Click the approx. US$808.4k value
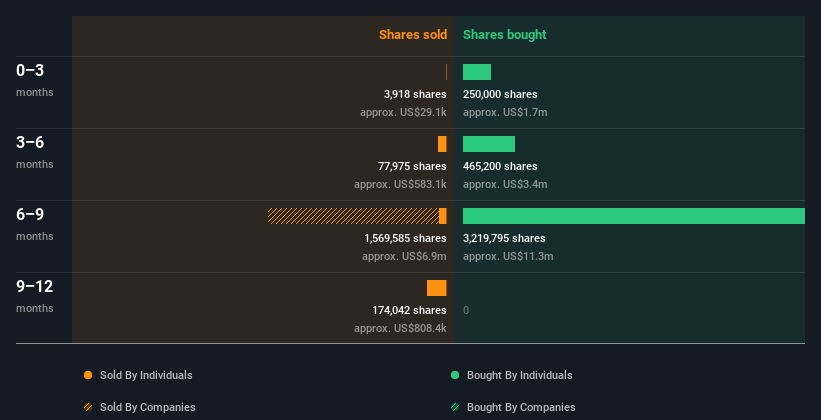 (400, 328)
